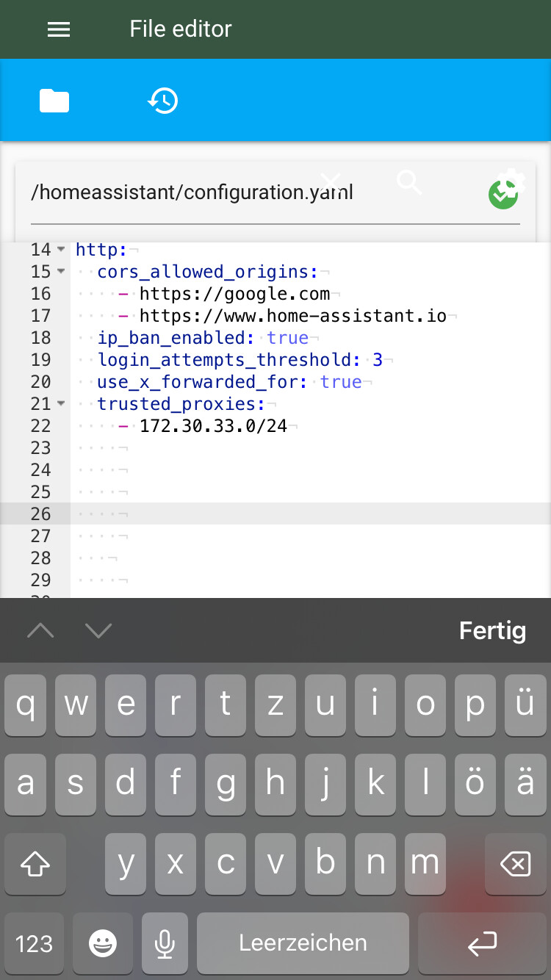Place cursor on line 22 with 172.30.33.0/24
The height and width of the screenshot is (980, 551).
click(x=213, y=426)
